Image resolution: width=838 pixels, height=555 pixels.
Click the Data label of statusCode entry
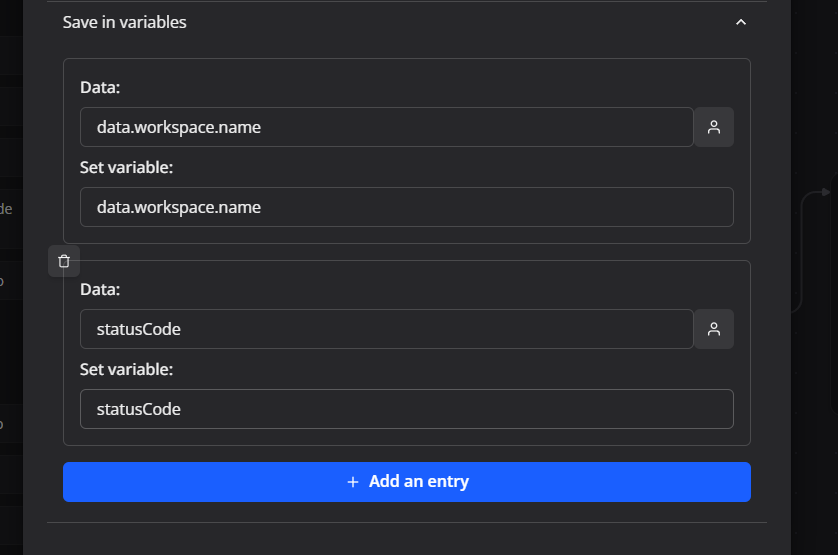tap(100, 290)
